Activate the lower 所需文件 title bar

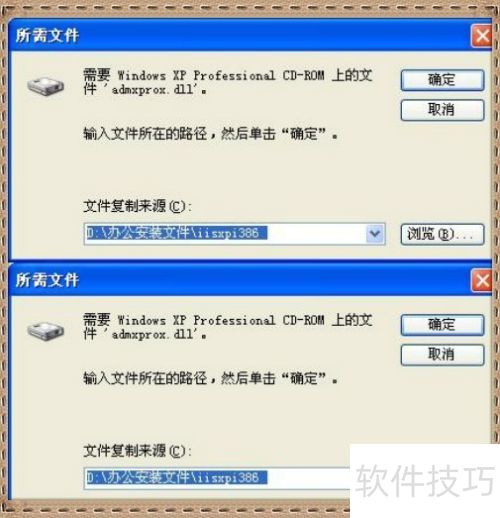[239, 281]
